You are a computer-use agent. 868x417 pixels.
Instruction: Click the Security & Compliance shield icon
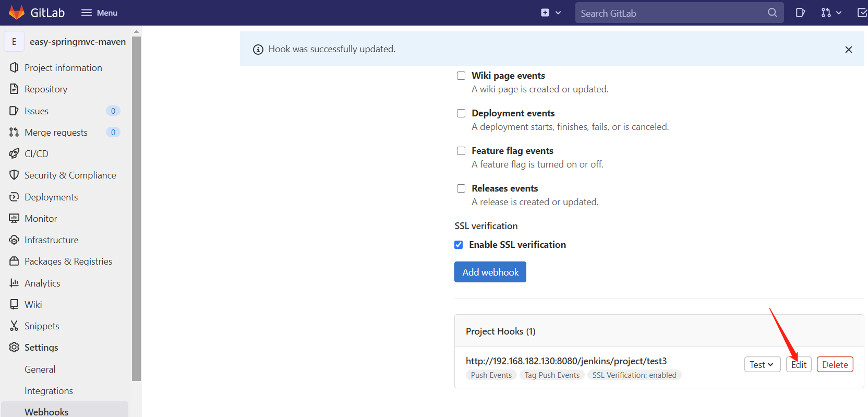click(14, 175)
